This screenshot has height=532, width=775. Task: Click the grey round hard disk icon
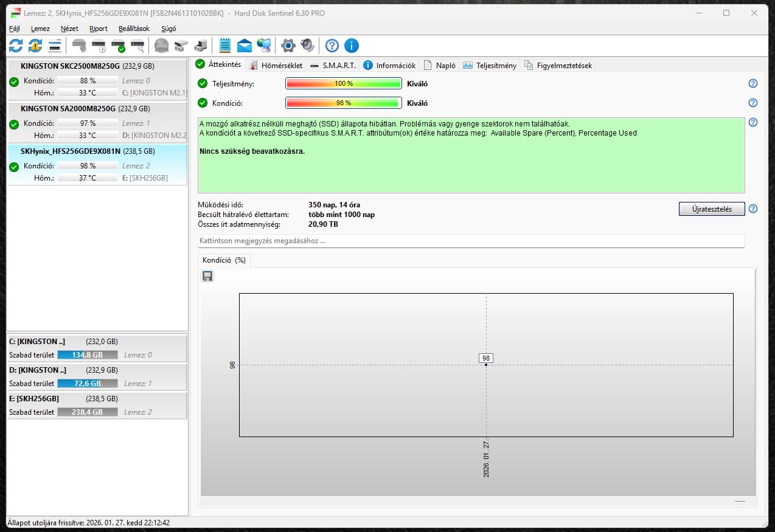(161, 46)
